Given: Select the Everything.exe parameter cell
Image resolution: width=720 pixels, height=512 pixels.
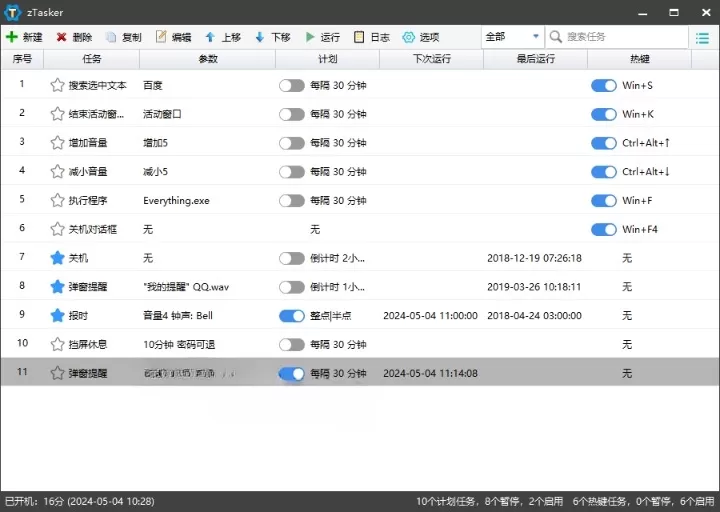Looking at the screenshot, I should click(176, 201).
